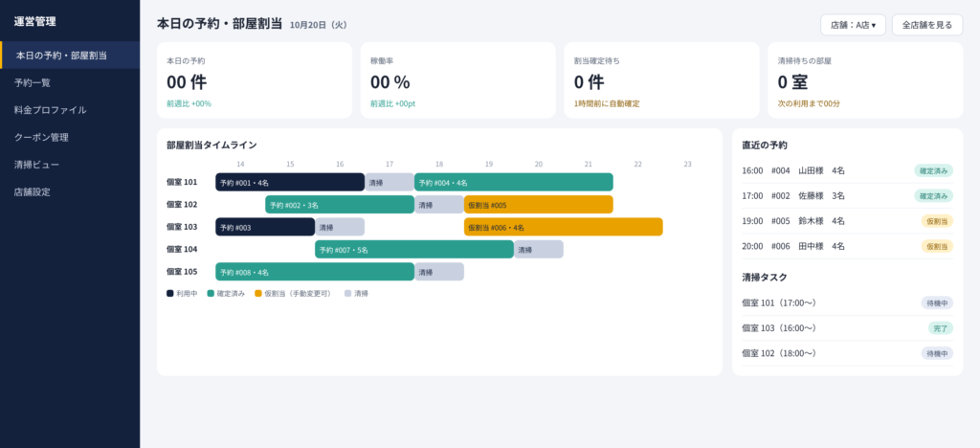Open 予約一覧 from sidebar
This screenshot has width=980, height=448.
70,82
